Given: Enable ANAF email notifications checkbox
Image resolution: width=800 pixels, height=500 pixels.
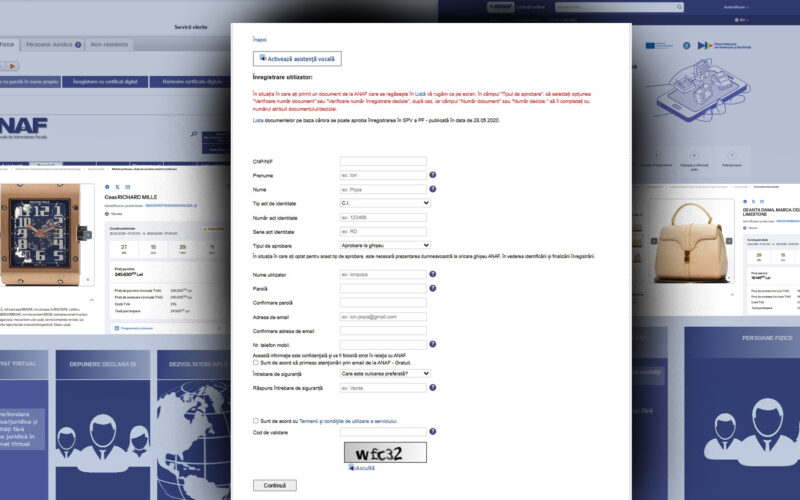Looking at the screenshot, I should 256,362.
